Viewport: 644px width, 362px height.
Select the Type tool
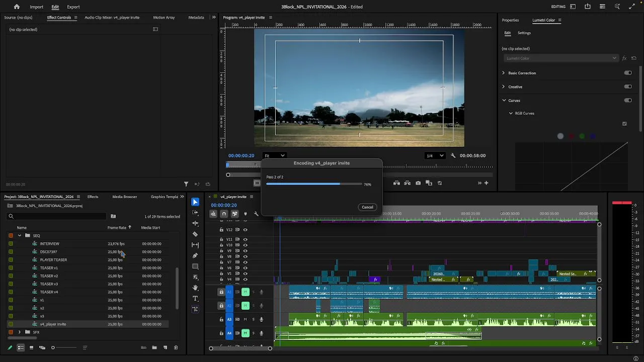pyautogui.click(x=195, y=299)
